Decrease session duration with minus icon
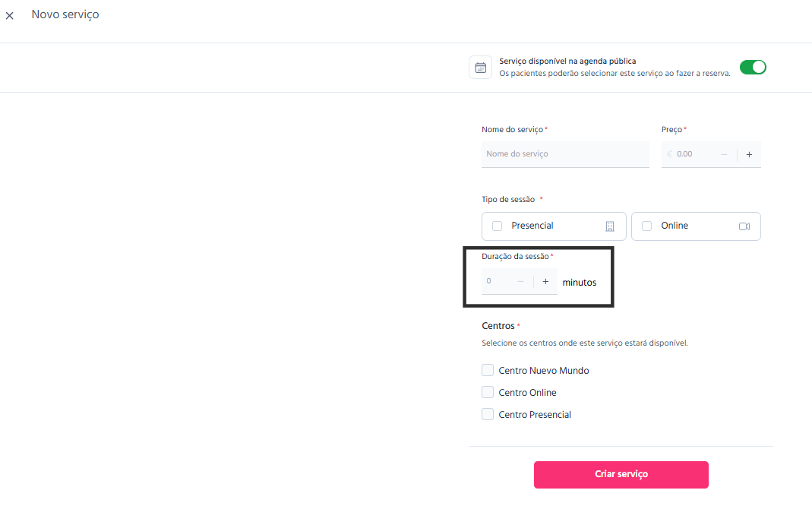 pyautogui.click(x=520, y=282)
